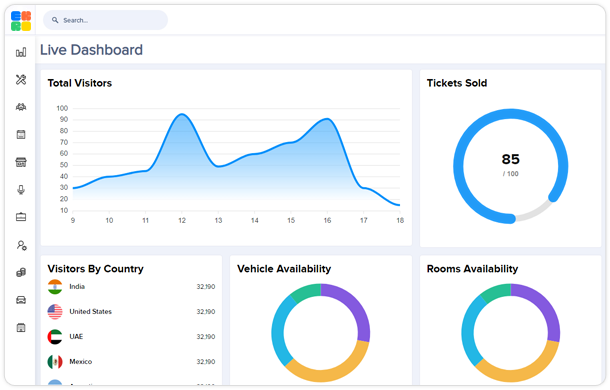The height and width of the screenshot is (390, 610).
Task: Click x-axis label 14 on visitors chart
Action: 254,221
